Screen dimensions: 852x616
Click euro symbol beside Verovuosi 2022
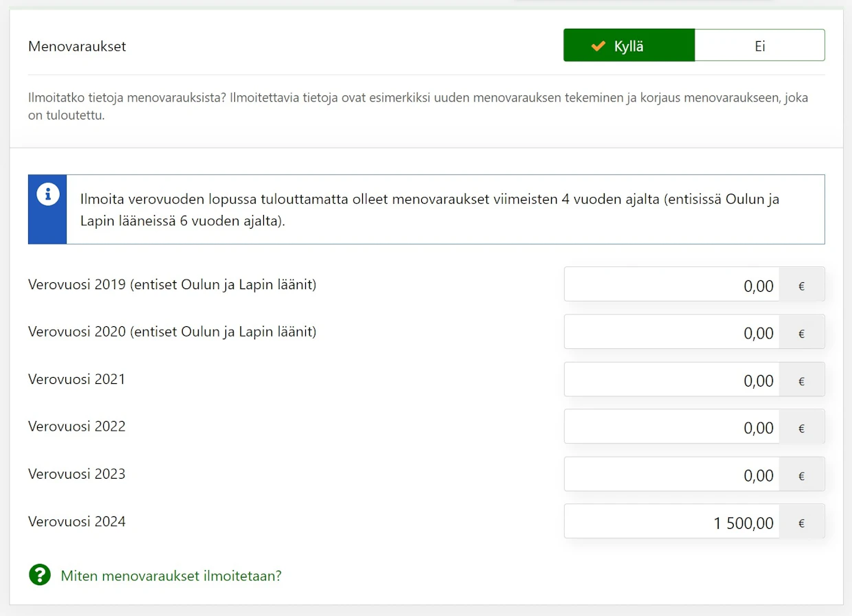pyautogui.click(x=801, y=428)
